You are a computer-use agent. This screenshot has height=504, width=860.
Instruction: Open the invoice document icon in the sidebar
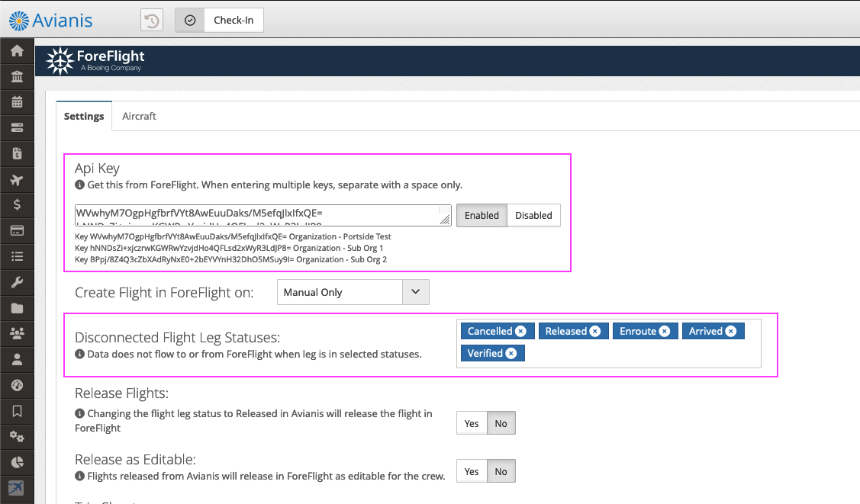17,153
